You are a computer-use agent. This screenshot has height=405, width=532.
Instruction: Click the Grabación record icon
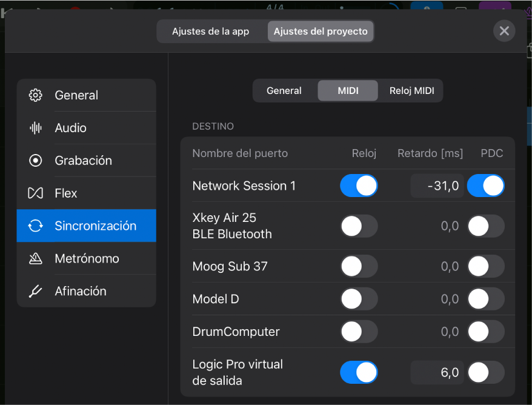pos(35,160)
